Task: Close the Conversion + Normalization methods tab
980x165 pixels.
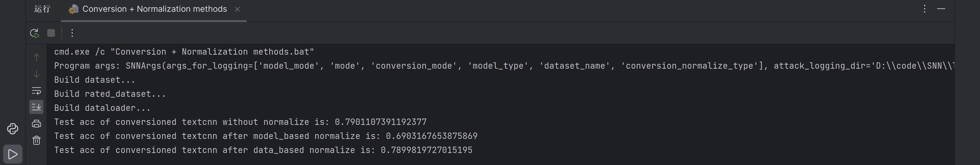Action: [x=237, y=9]
